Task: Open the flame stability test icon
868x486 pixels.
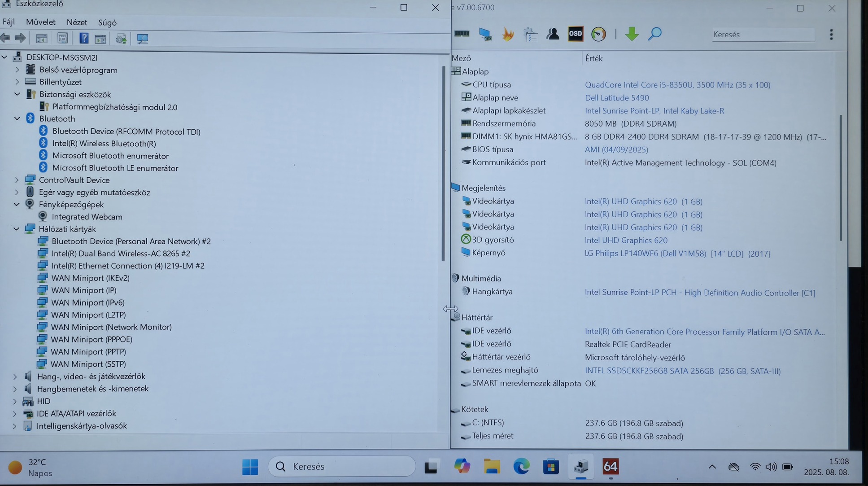Action: [x=508, y=34]
